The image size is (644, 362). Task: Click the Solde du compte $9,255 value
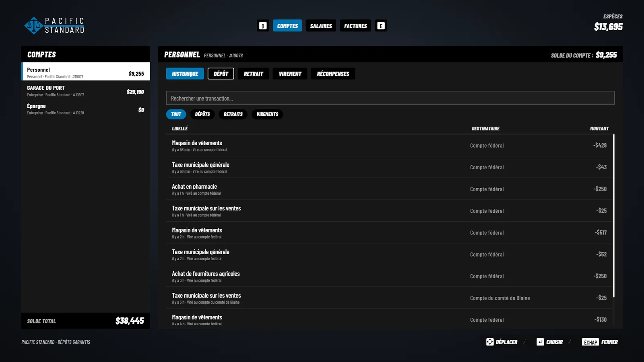(606, 55)
